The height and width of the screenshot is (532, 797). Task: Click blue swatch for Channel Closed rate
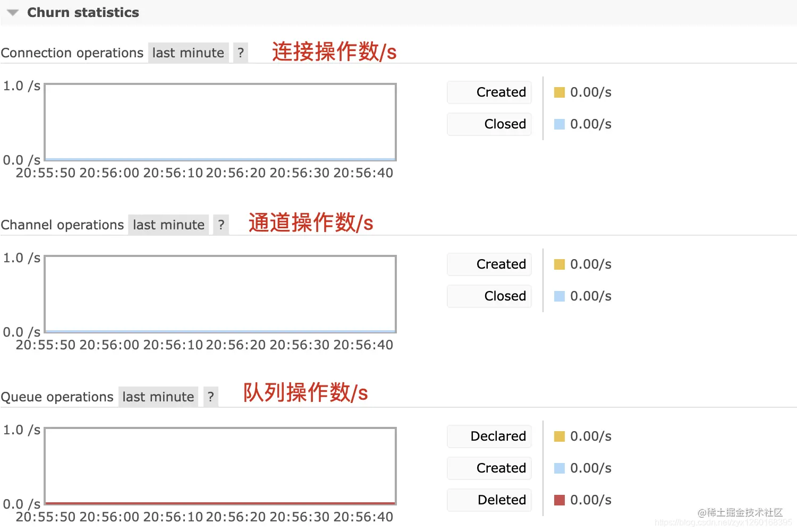tap(559, 296)
